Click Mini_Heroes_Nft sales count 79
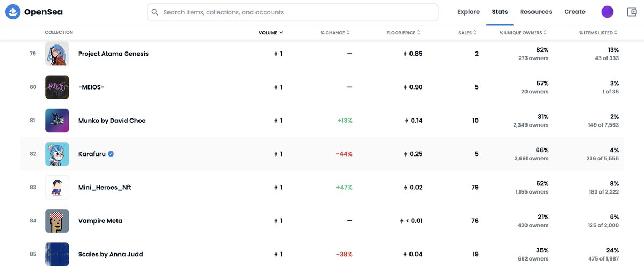Screen dimensions: 644x275 [474, 188]
